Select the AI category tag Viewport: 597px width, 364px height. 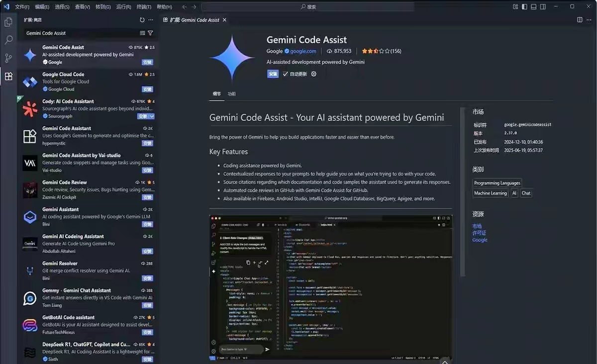(x=514, y=193)
